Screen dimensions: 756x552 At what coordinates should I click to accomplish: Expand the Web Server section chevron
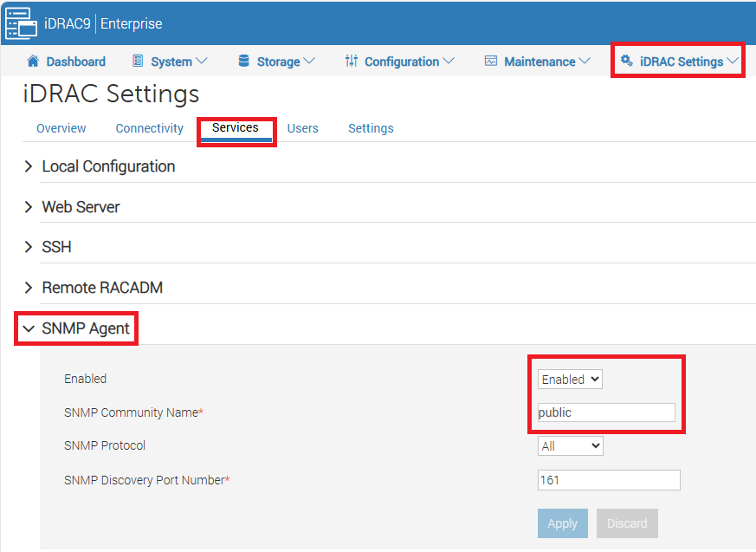click(29, 207)
